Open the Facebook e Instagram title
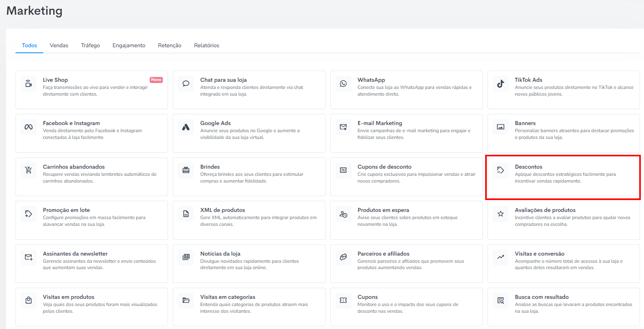The height and width of the screenshot is (329, 644). [71, 123]
